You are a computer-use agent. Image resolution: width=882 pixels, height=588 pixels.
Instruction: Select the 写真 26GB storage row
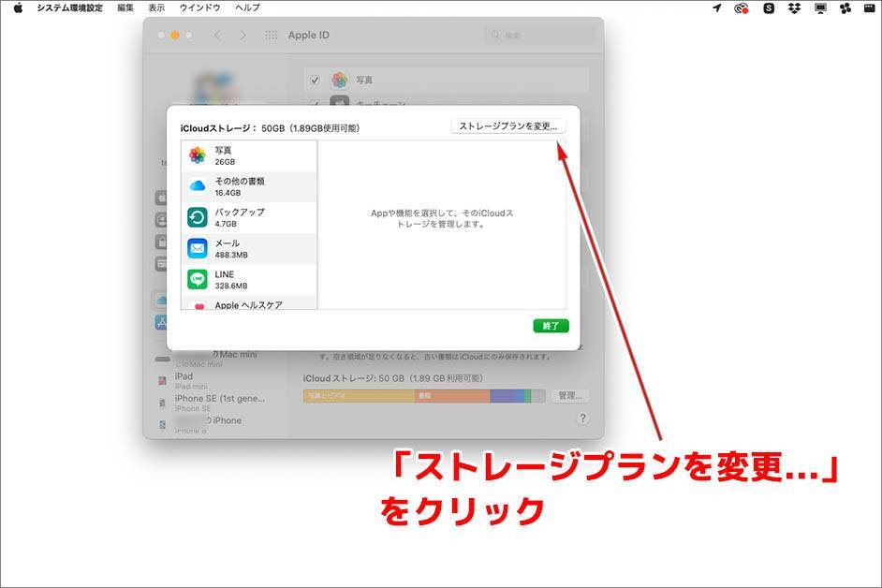click(x=249, y=155)
